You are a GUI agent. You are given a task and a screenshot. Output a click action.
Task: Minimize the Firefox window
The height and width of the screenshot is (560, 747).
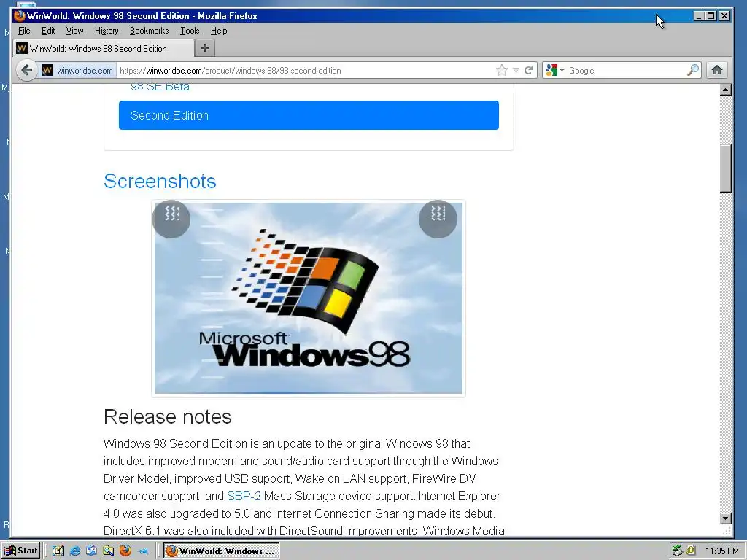click(x=698, y=16)
